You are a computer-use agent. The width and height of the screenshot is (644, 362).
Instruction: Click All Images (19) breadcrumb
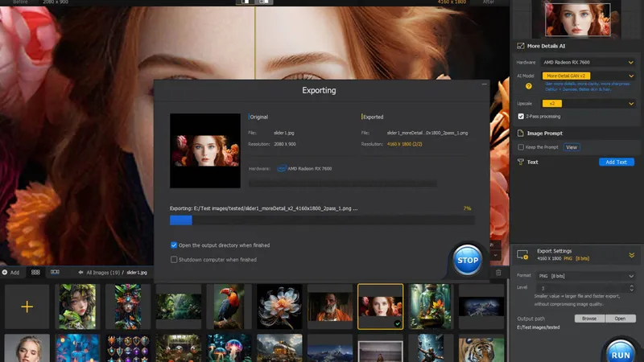(102, 273)
